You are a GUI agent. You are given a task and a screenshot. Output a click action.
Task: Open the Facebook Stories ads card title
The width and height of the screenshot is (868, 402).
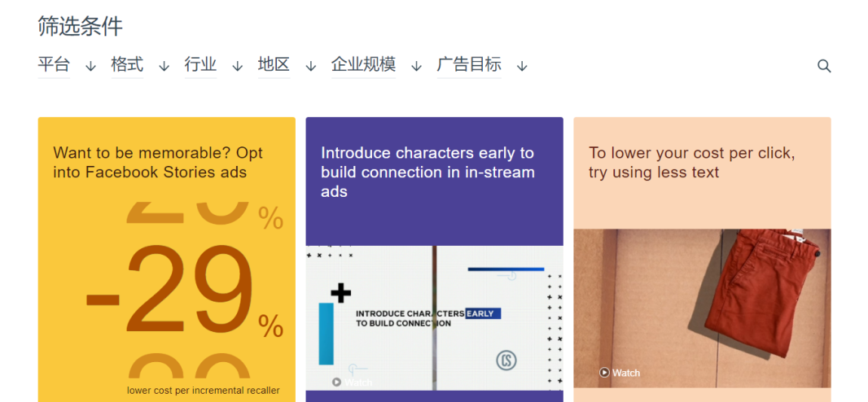pos(158,163)
